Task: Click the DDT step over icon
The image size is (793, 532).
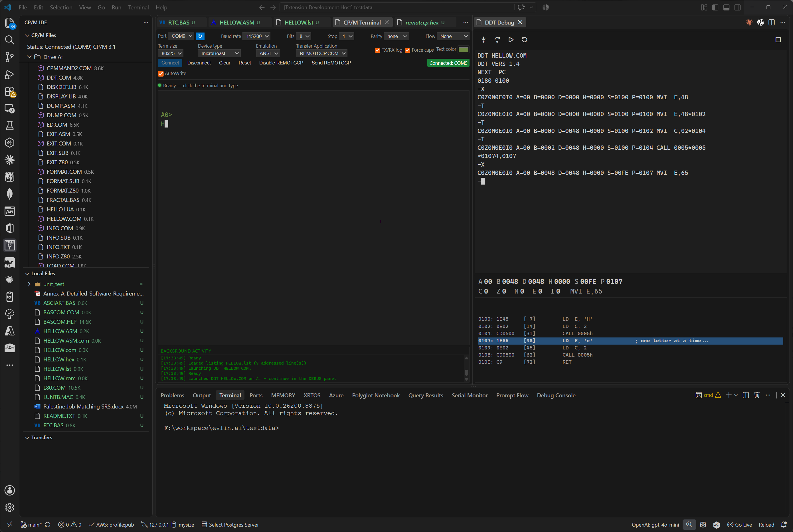Action: [497, 40]
